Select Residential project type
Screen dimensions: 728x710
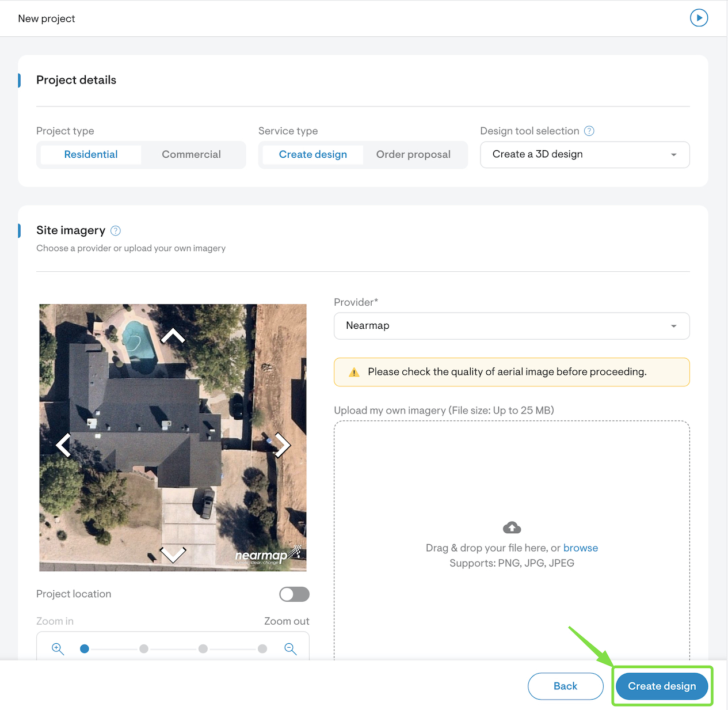91,154
